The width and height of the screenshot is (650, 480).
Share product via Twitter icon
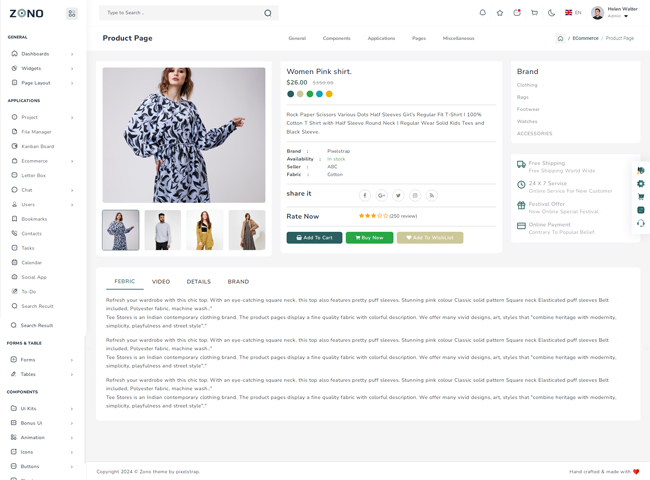coord(398,195)
